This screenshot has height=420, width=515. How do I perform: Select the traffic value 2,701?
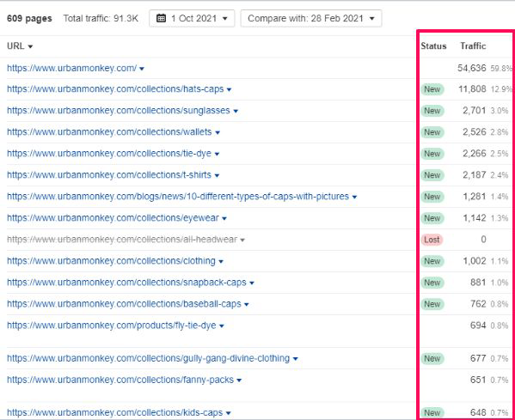pos(475,111)
